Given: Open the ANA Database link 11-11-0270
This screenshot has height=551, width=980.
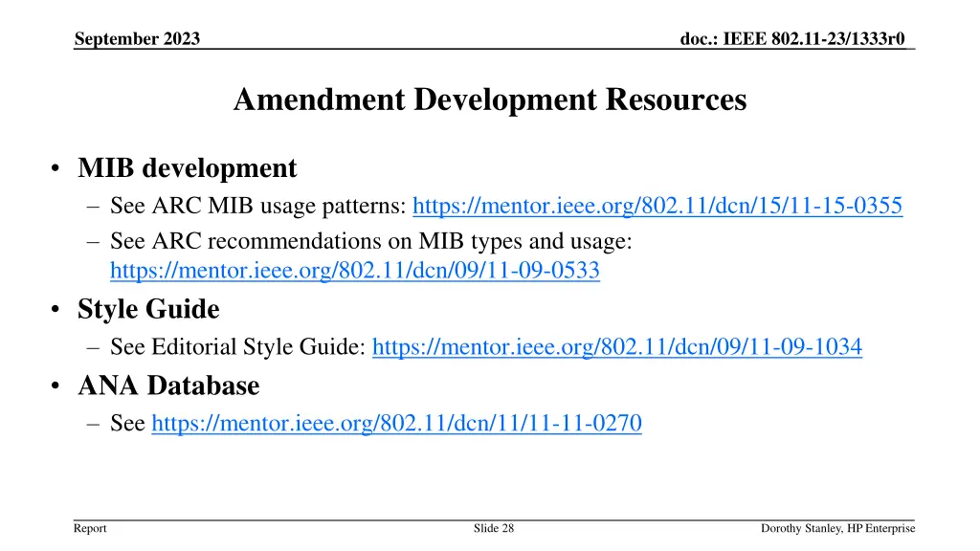Looking at the screenshot, I should tap(396, 423).
